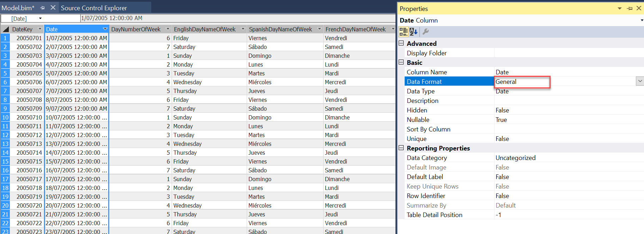Viewport: 644px width, 234px height.
Task: Toggle auto-hide pin of Properties panel
Action: pos(630,8)
